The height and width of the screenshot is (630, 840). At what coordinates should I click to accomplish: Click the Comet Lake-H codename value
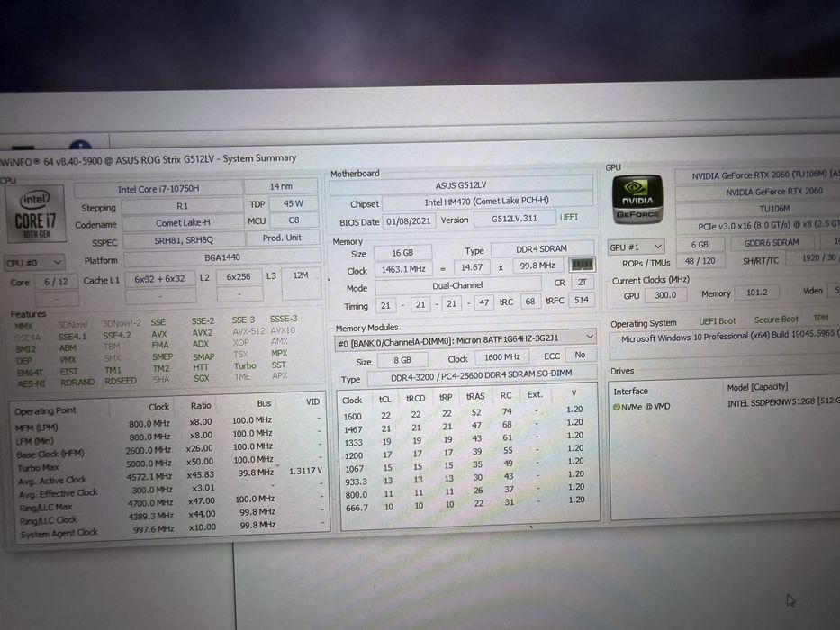coord(183,222)
